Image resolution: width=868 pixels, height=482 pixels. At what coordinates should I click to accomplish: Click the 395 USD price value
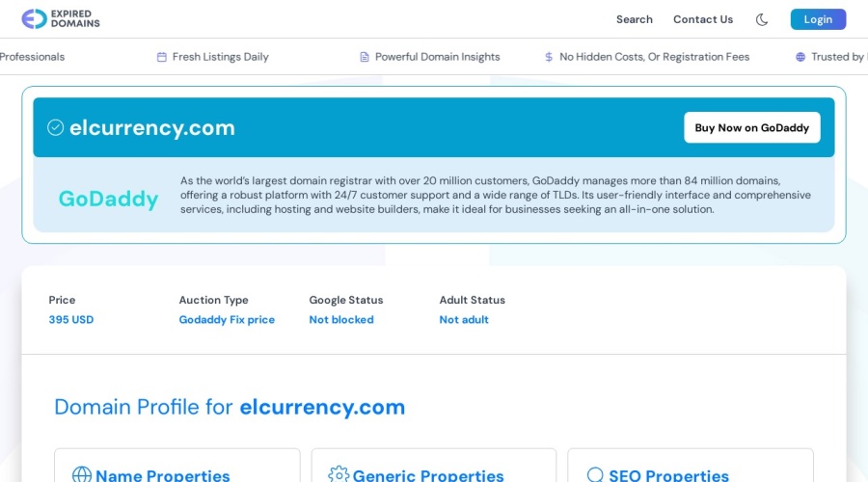pos(70,320)
